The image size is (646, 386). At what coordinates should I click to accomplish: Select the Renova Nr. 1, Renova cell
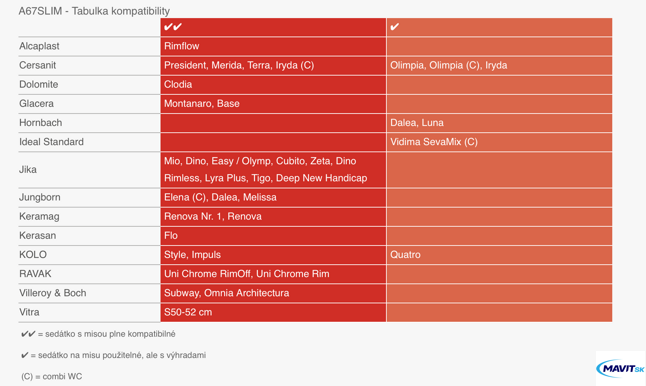(x=273, y=216)
